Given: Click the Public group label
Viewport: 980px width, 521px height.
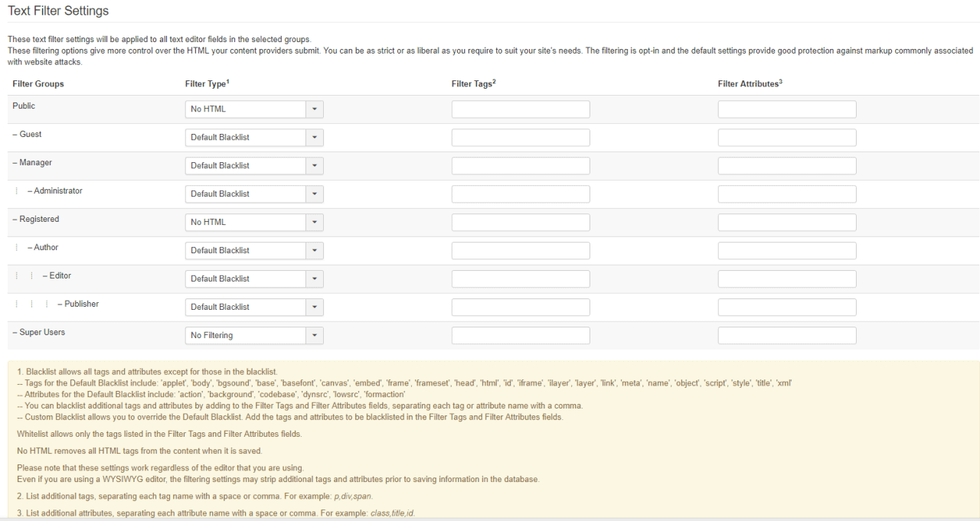Looking at the screenshot, I should tap(24, 106).
